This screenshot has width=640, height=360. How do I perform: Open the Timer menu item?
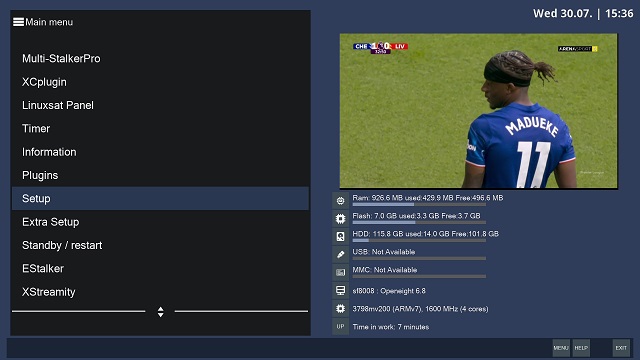pyautogui.click(x=160, y=129)
